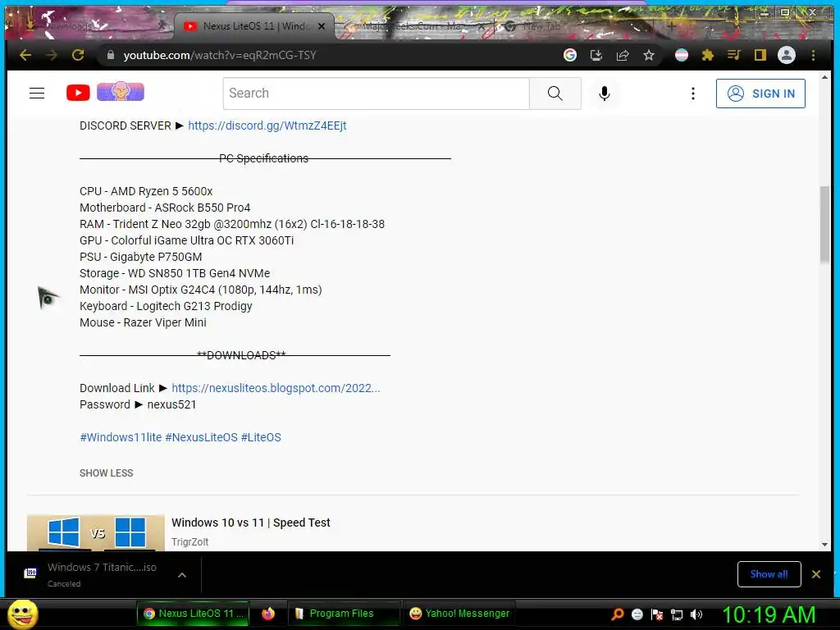Open a new tab with plus button
Screen dimensions: 840x630
(671, 25)
